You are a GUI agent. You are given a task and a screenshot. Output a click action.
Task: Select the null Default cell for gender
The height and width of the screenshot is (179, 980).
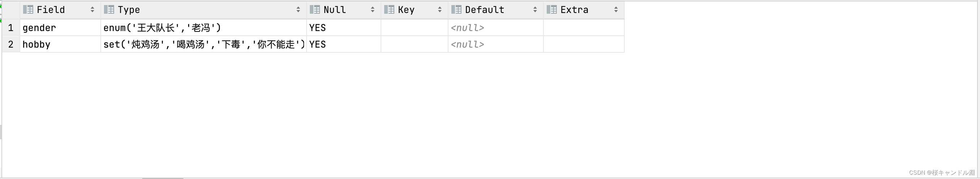[x=496, y=28]
